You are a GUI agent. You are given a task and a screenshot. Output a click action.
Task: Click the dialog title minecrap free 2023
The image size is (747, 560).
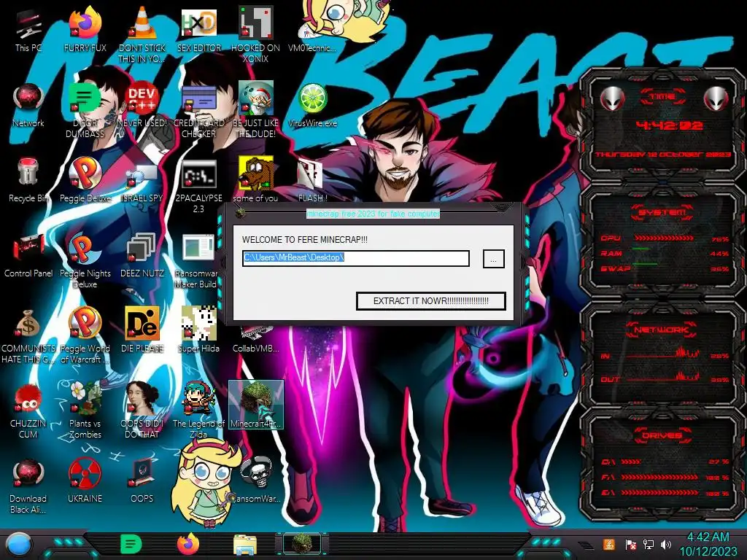(373, 214)
